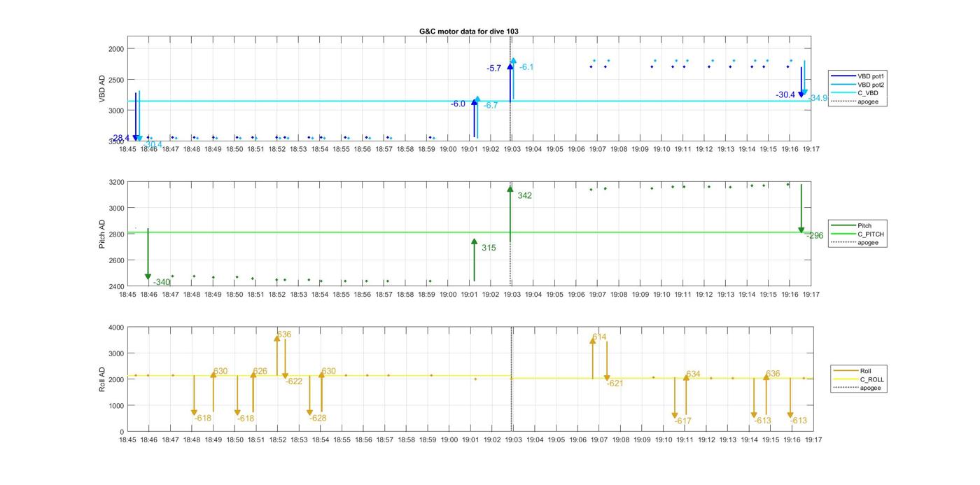Click the "2500" tick on VBD axis
Screen dimensions: 980x485
coord(115,79)
